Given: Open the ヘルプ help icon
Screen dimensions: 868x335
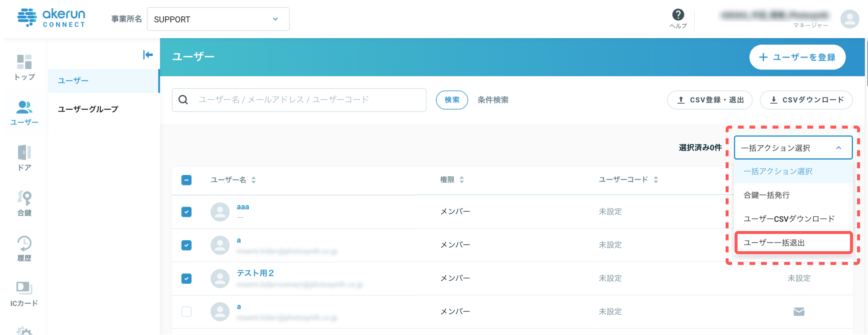Looking at the screenshot, I should click(x=678, y=19).
